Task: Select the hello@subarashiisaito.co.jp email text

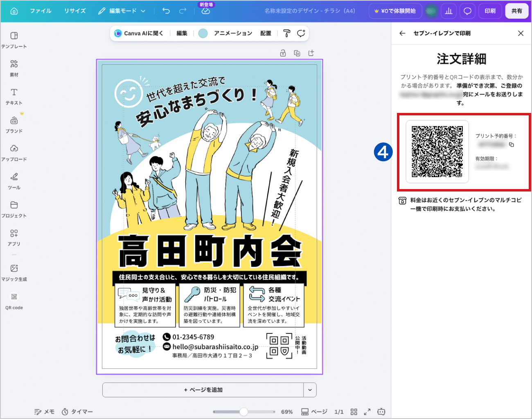Action: (215, 347)
